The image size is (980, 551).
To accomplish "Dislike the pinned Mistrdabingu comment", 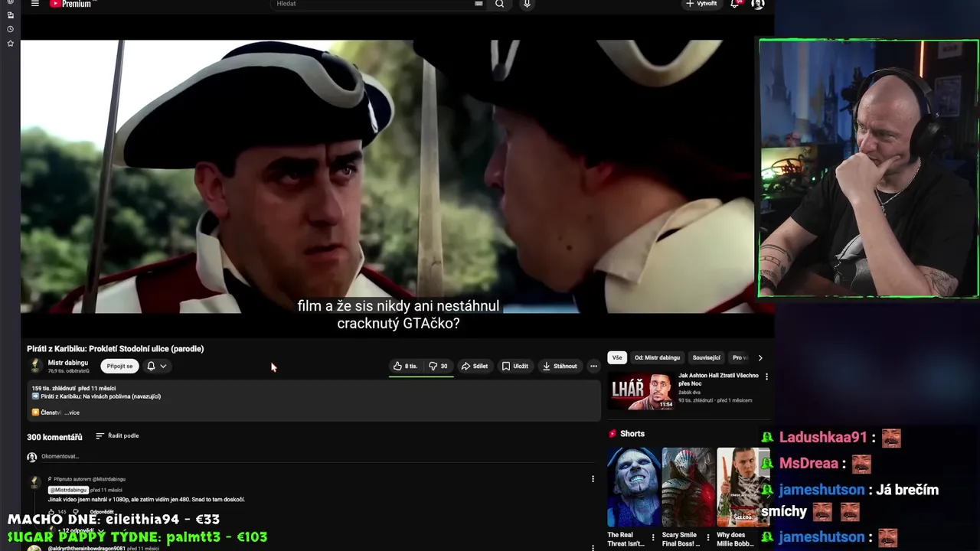I will 75,512.
